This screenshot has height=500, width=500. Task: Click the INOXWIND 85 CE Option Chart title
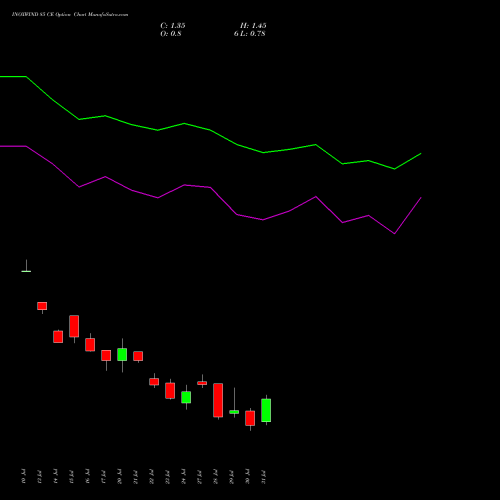pyautogui.click(x=70, y=14)
